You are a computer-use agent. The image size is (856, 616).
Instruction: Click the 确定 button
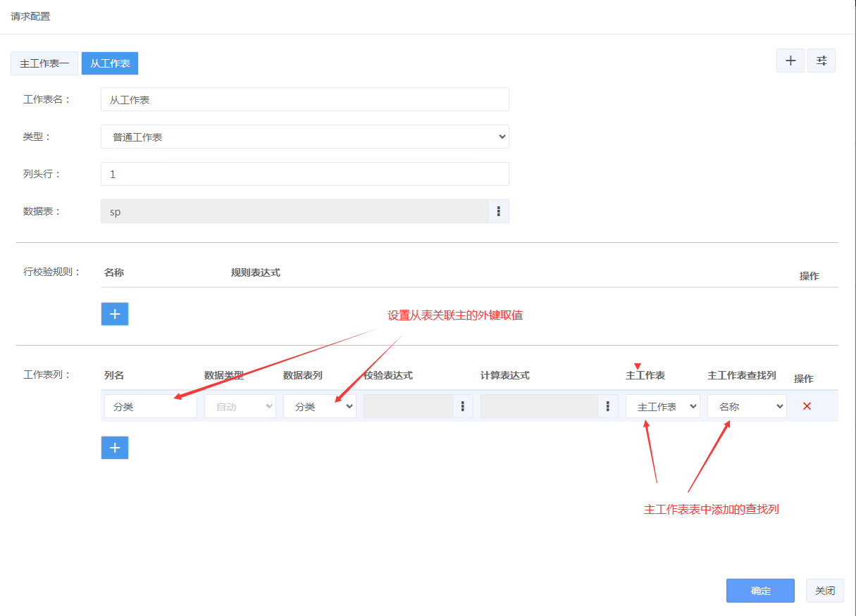pos(760,591)
